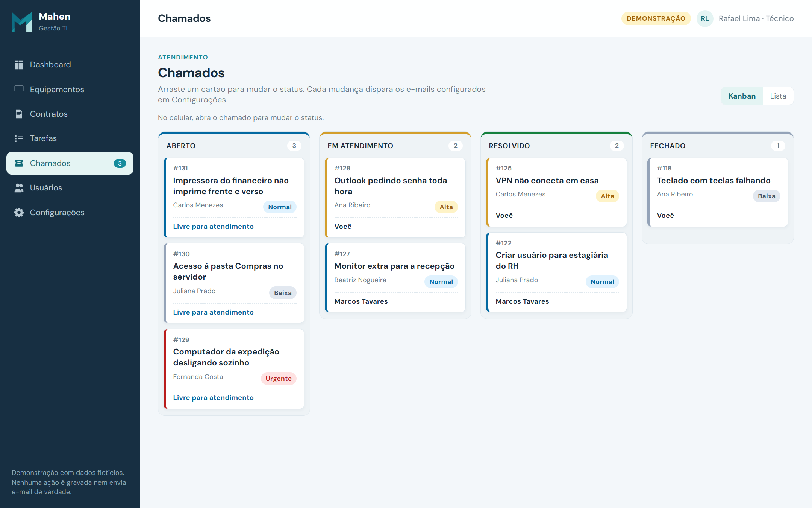Open Configurações from sidebar
Image resolution: width=812 pixels, height=508 pixels.
pyautogui.click(x=70, y=213)
